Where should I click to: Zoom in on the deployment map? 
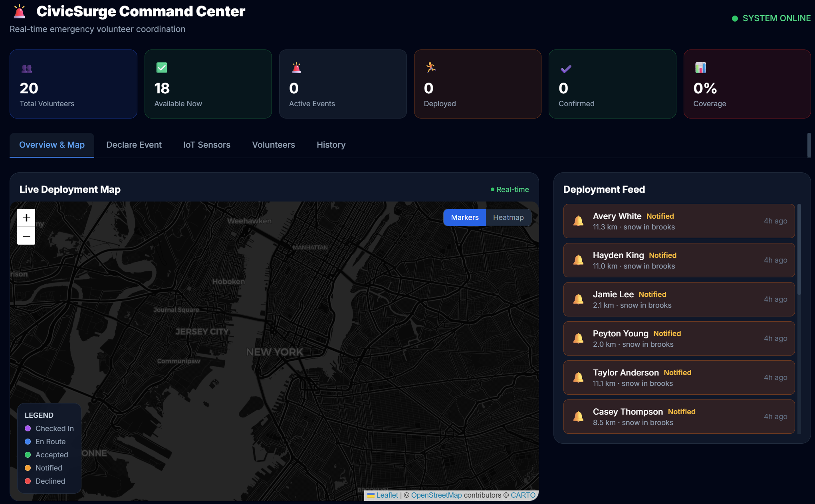tap(26, 218)
